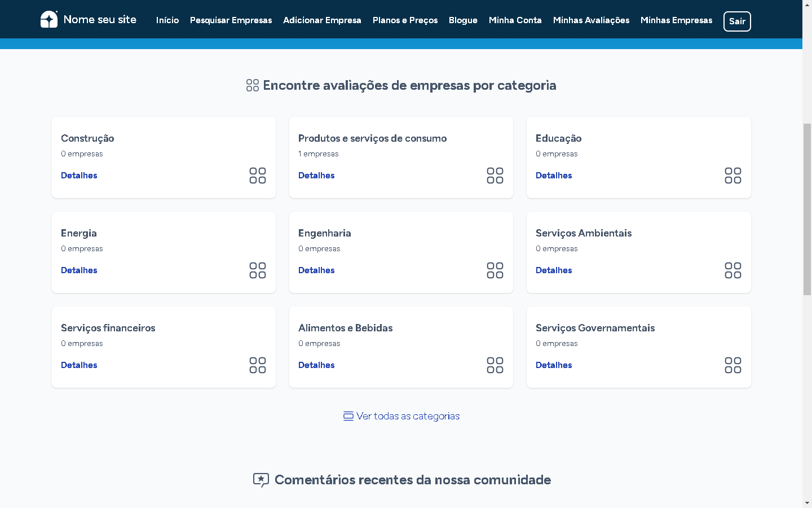This screenshot has height=508, width=812.
Task: Click the Educação category title
Action: click(x=558, y=138)
